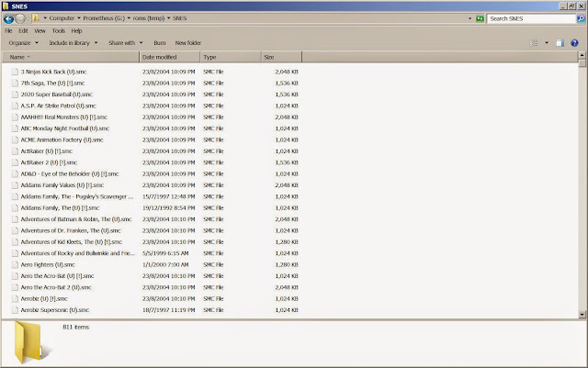
Task: Sort by the Name column header
Action: tap(71, 57)
